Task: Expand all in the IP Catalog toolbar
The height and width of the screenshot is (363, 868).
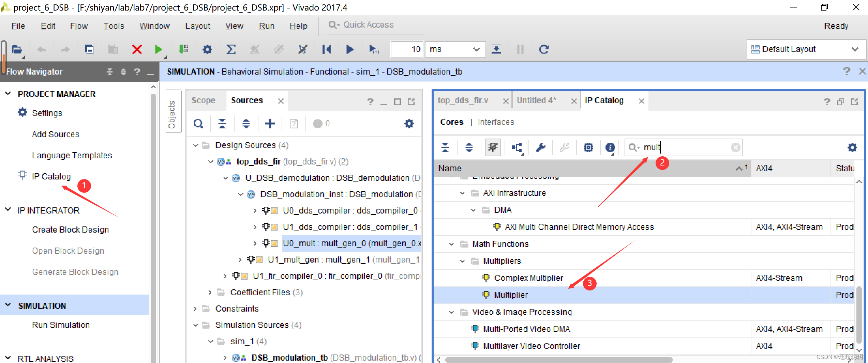Action: pos(469,147)
